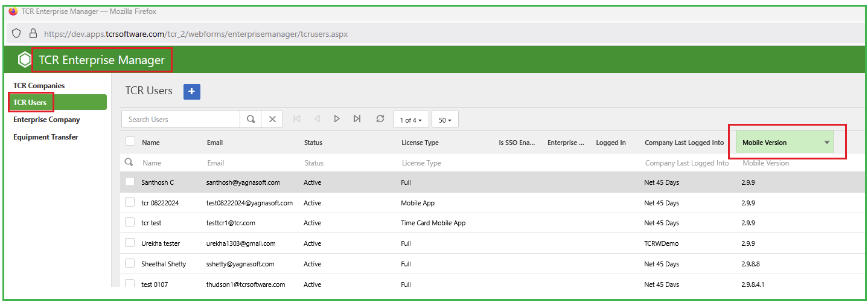Click the 'Time Card Mobile App' license cell

pyautogui.click(x=433, y=223)
